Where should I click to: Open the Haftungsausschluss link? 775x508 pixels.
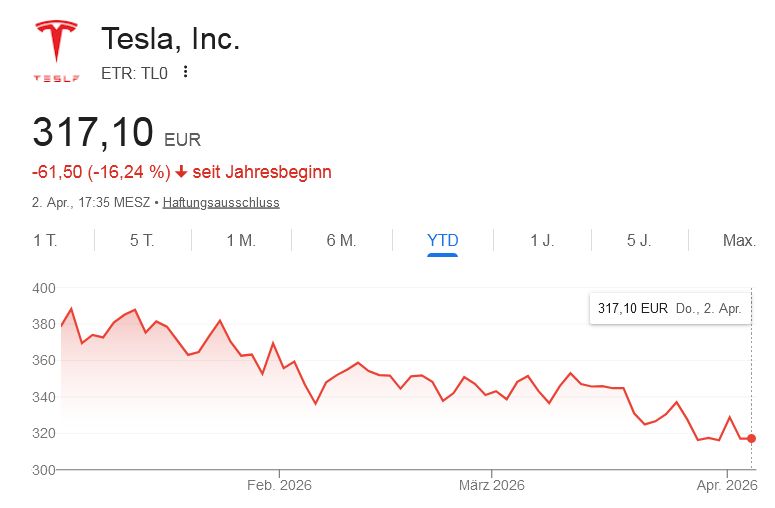(221, 202)
